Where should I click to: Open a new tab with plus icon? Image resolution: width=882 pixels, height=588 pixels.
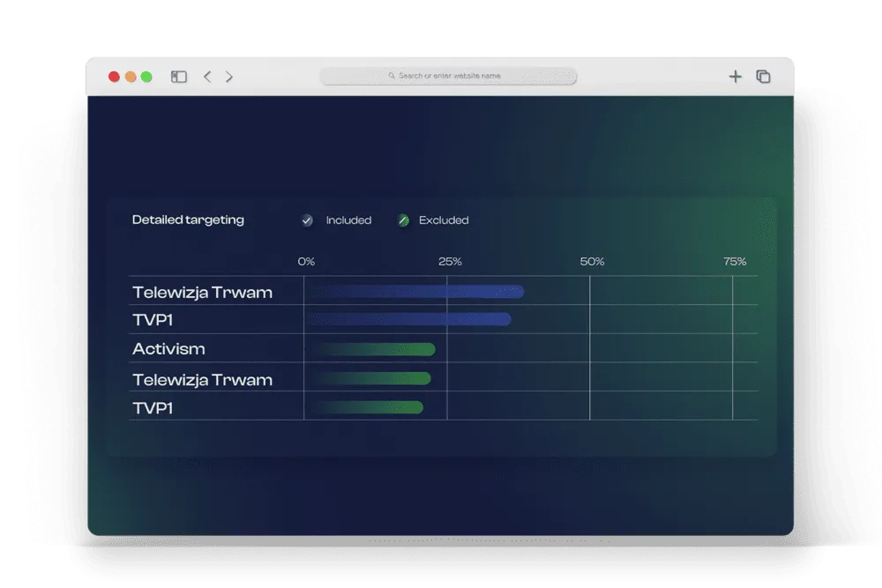[x=735, y=77]
